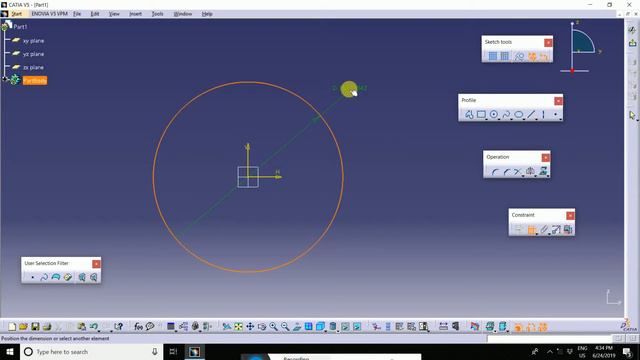Select the Rectangle tool in Profile toolbar
Screen dimensions: 640x360
click(x=481, y=115)
